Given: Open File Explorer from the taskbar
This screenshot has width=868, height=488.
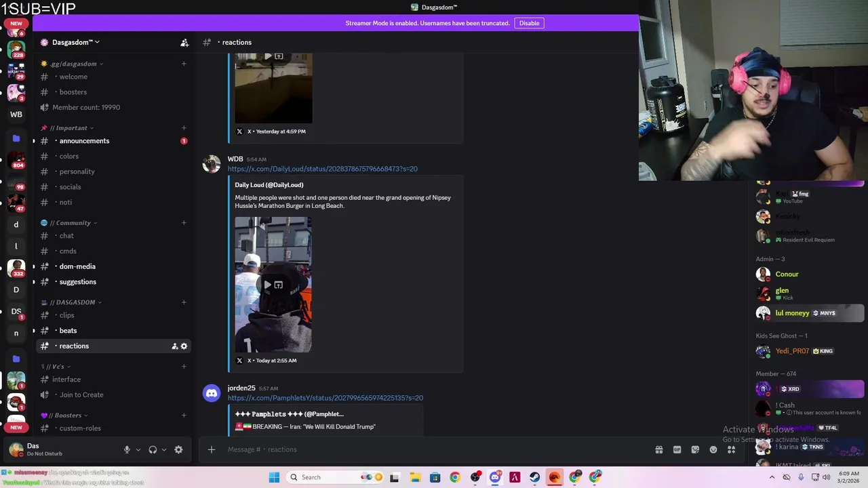Looking at the screenshot, I should click(x=414, y=477).
